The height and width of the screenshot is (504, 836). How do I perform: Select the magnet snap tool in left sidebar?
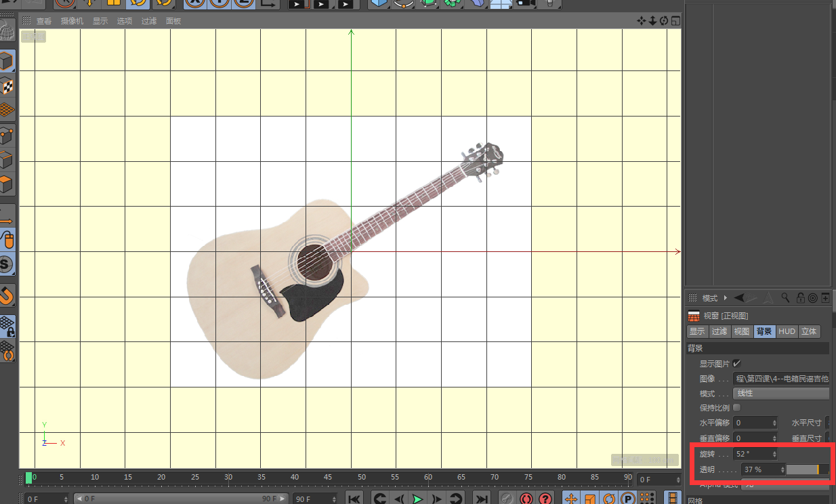[7, 295]
